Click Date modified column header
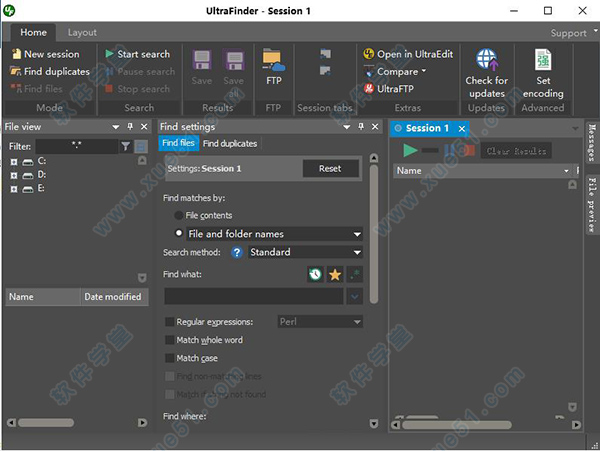Image resolution: width=600 pixels, height=451 pixels. click(x=114, y=297)
